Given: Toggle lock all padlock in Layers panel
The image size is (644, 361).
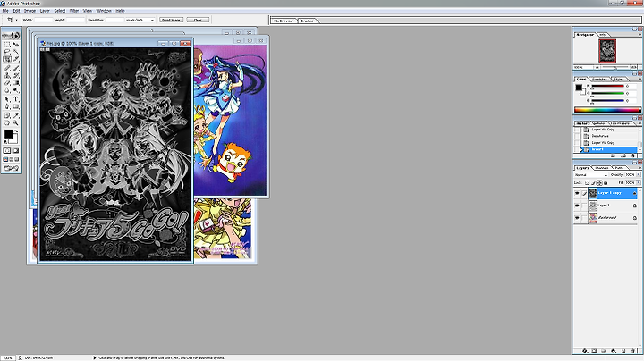Looking at the screenshot, I should 606,183.
